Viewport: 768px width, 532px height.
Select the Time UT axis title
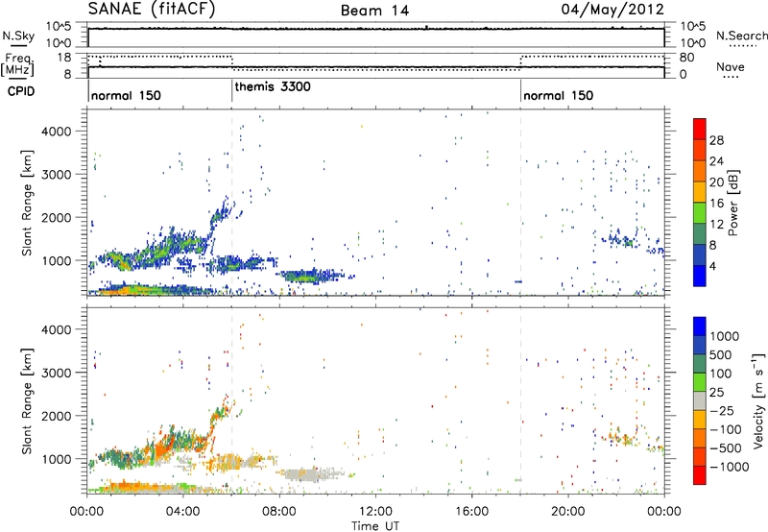pos(375,525)
